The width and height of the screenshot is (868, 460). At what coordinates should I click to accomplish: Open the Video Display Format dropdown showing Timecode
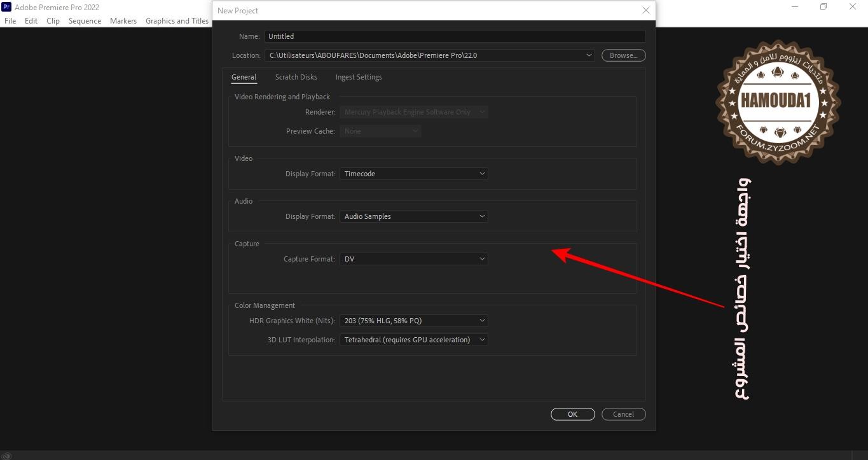click(414, 174)
